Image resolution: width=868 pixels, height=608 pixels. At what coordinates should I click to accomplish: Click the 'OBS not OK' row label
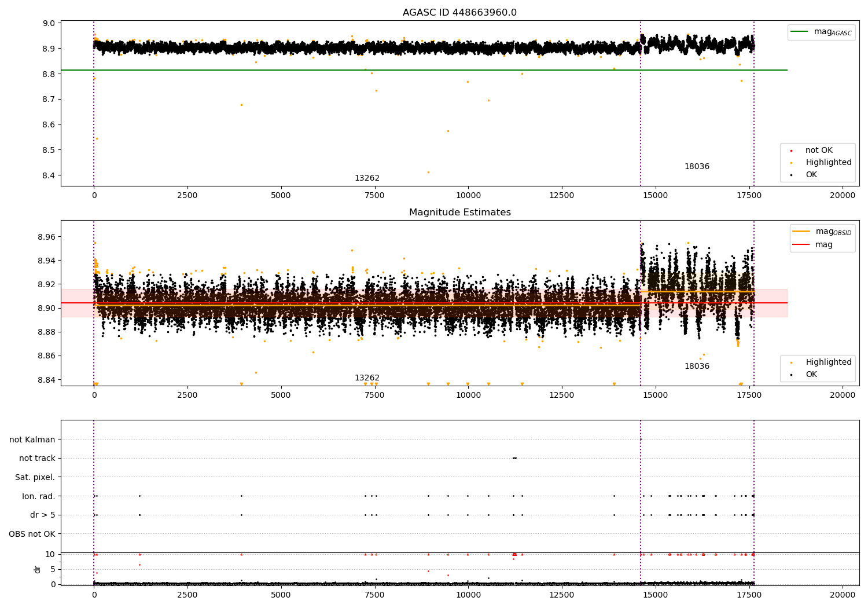coord(32,534)
